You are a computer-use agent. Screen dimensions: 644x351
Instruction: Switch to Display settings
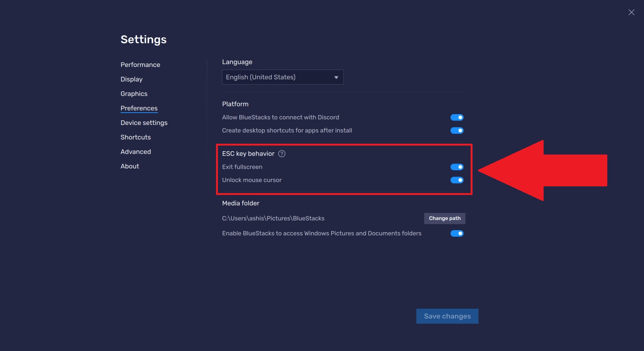131,79
